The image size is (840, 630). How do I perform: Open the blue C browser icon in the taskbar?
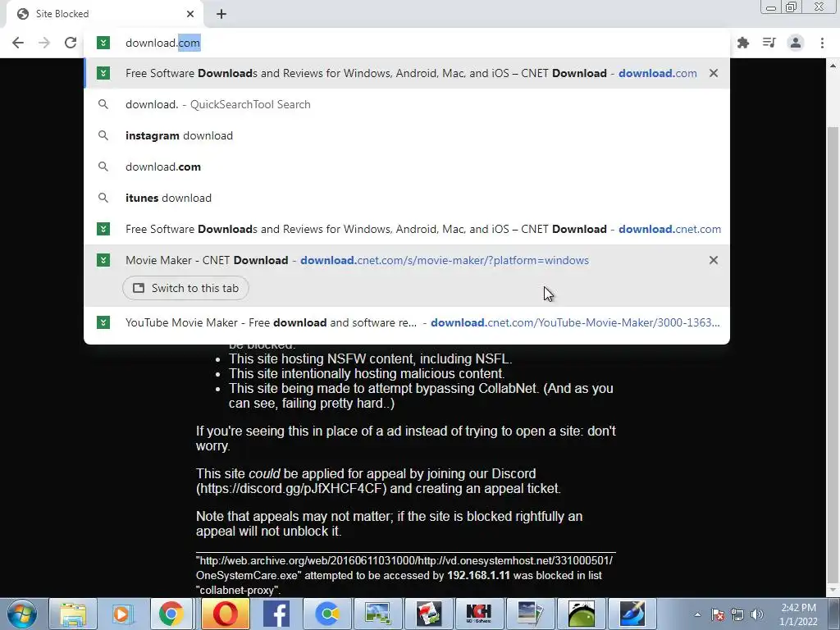tap(327, 614)
